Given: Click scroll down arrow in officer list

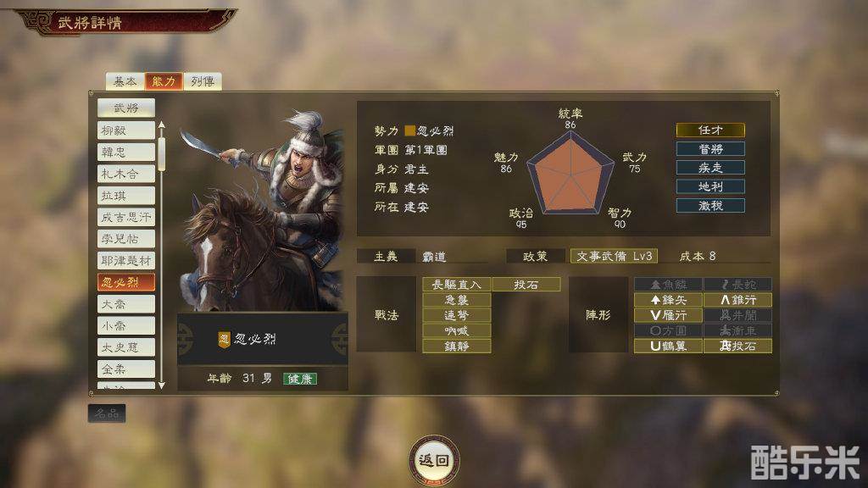Looking at the screenshot, I should 162,385.
